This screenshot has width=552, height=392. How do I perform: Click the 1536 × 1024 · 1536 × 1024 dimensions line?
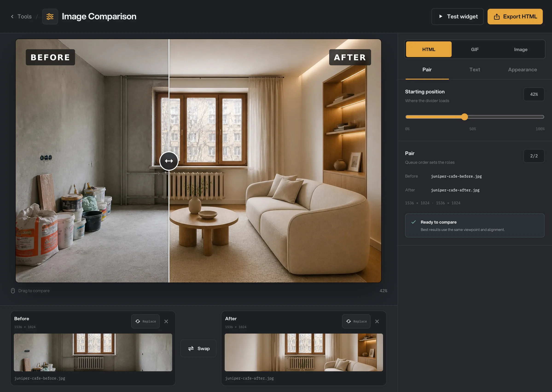pos(433,203)
